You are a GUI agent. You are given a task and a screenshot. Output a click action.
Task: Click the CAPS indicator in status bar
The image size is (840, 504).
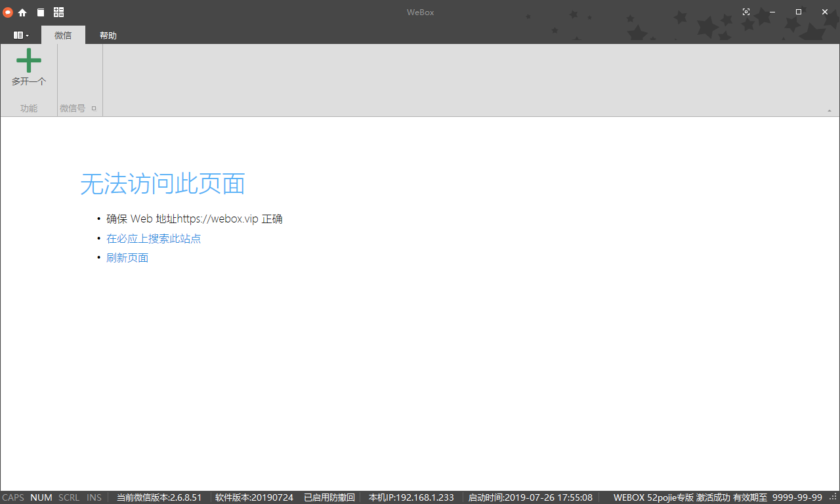13,497
